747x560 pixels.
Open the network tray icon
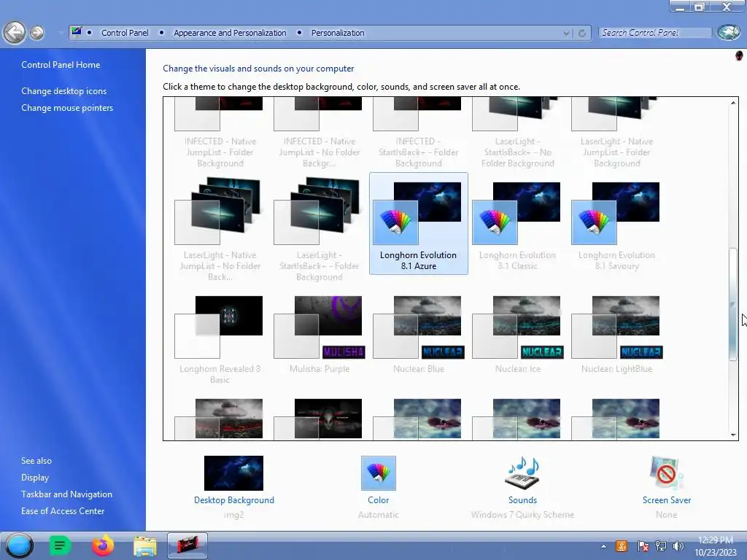[x=660, y=546]
